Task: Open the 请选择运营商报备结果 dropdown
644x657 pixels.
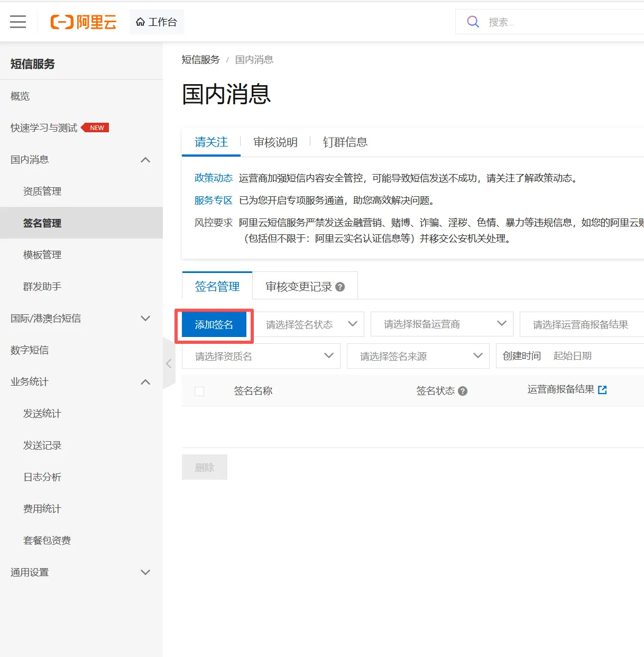Action: click(582, 324)
